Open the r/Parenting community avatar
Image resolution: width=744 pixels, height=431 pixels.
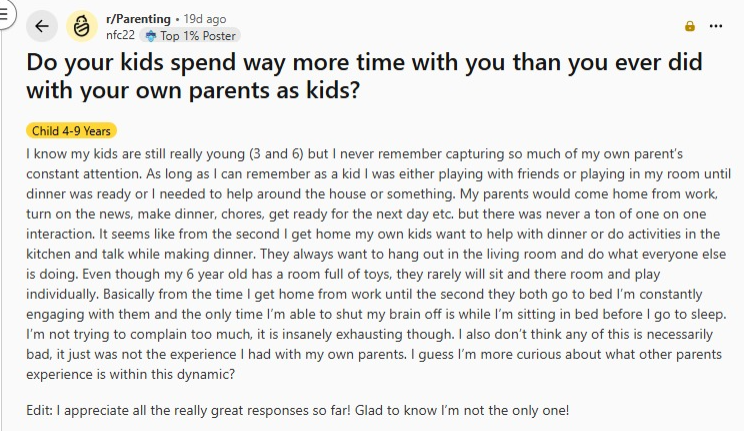(83, 26)
